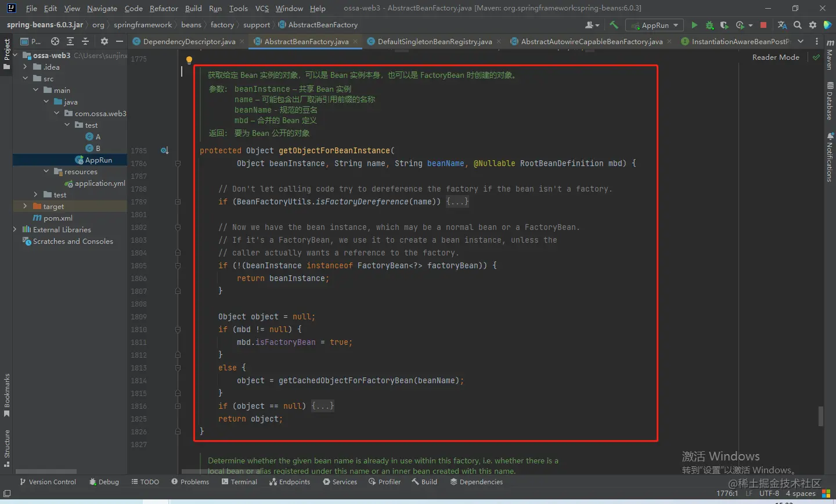The width and height of the screenshot is (836, 504).
Task: Open the AppRun run configuration dropdown
Action: click(653, 25)
